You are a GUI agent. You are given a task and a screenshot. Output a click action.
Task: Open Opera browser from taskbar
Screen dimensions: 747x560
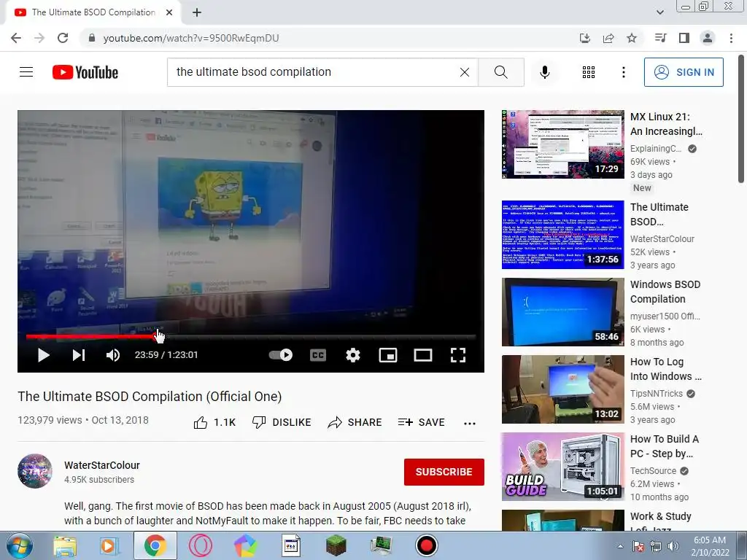200,545
